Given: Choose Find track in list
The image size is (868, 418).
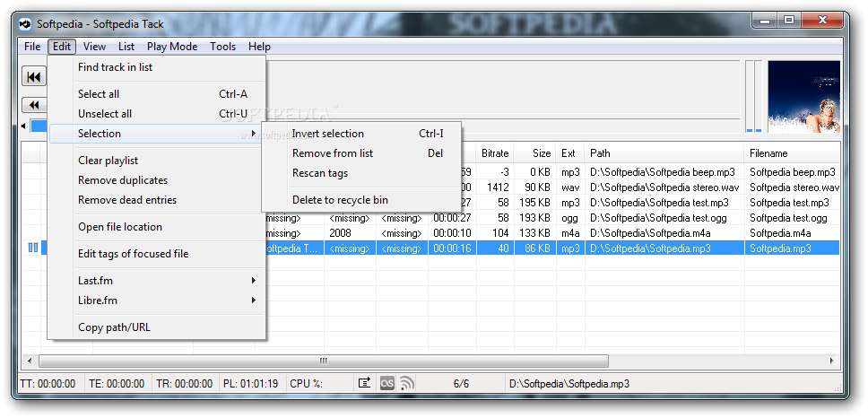Looking at the screenshot, I should click(x=157, y=67).
